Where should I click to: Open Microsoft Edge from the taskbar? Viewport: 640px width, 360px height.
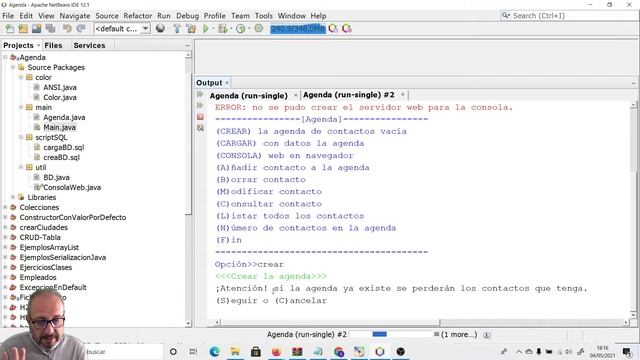214,351
